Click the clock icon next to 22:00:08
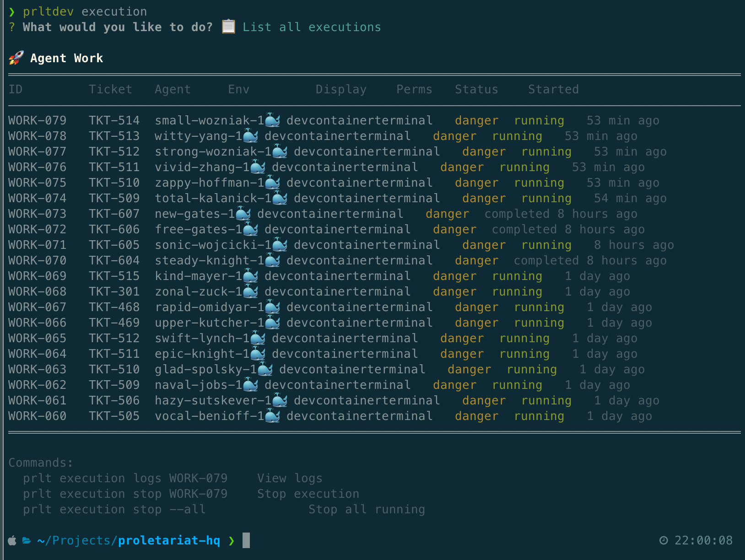Image resolution: width=745 pixels, height=560 pixels. [x=664, y=540]
